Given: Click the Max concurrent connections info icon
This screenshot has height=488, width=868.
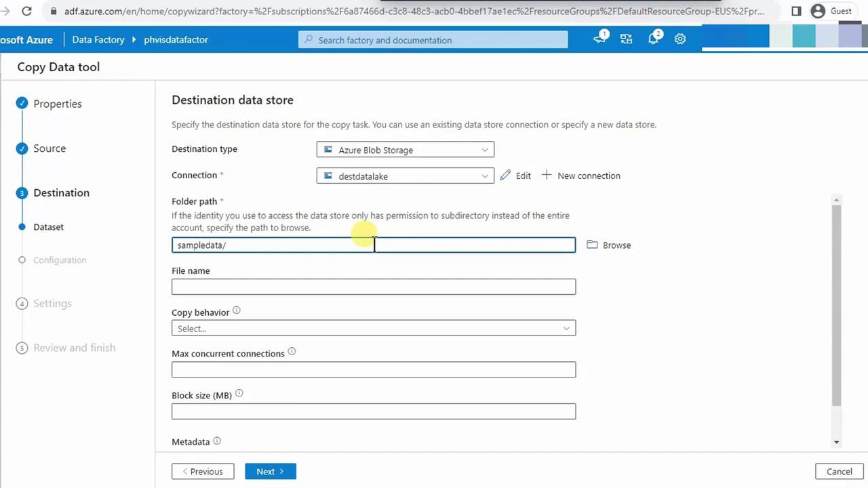Looking at the screenshot, I should 292,352.
